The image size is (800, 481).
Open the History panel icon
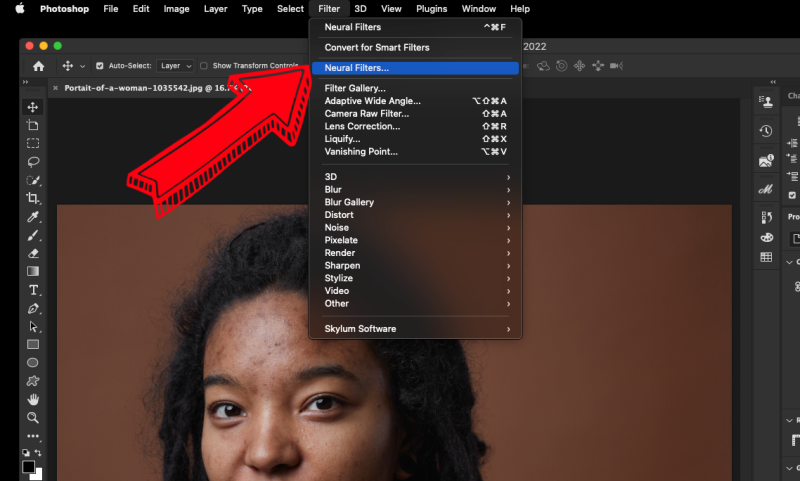click(x=766, y=131)
